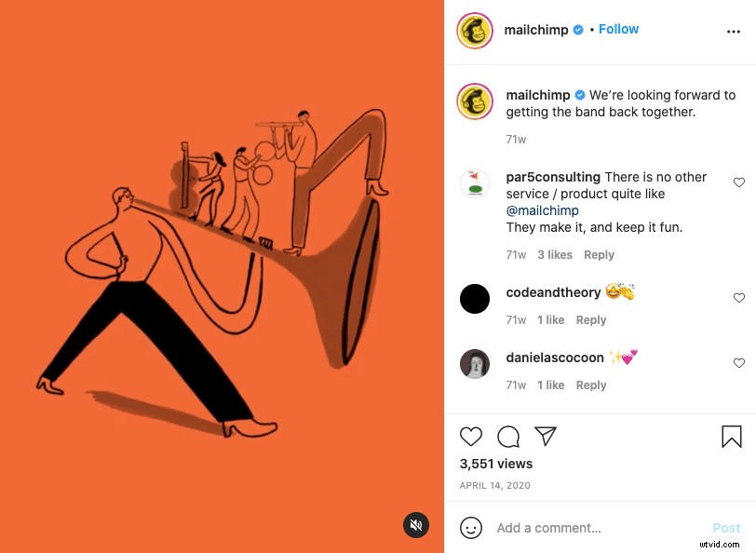Open comments via the speech bubble icon
Screen dimensions: 756x553
(x=508, y=437)
